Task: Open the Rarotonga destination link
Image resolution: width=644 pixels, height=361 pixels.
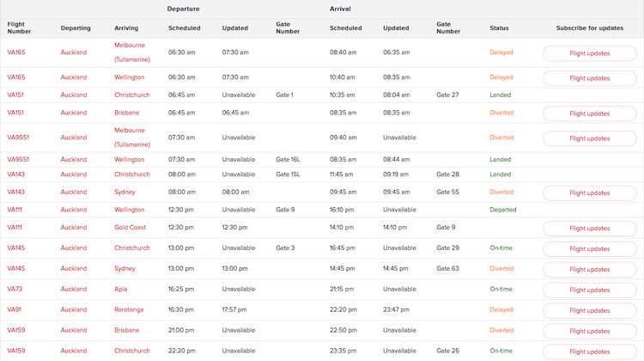Action: (129, 309)
